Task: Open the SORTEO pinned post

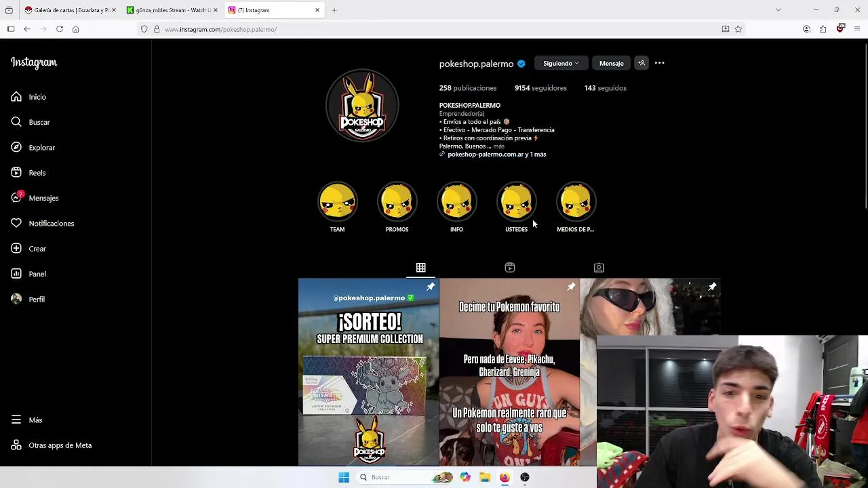Action: pyautogui.click(x=368, y=372)
